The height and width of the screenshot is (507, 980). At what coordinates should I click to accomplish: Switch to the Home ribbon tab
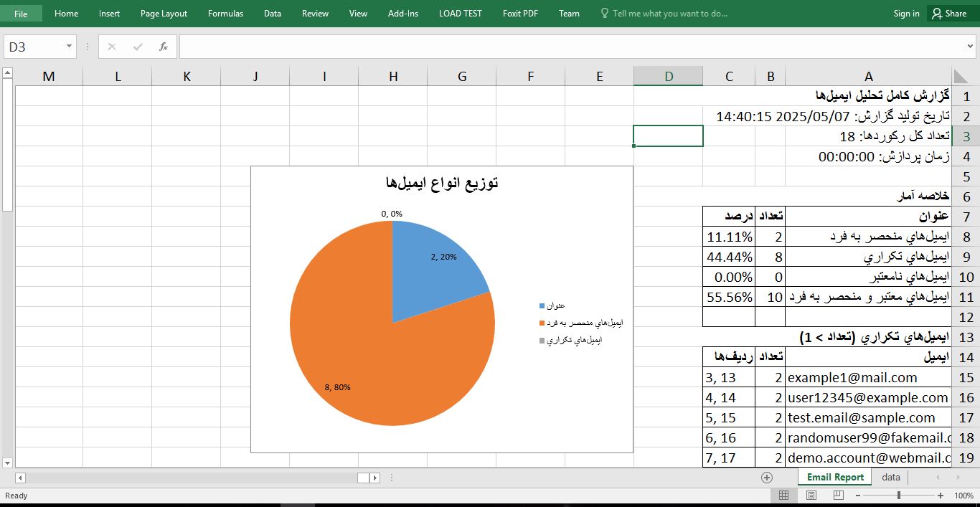pos(66,13)
